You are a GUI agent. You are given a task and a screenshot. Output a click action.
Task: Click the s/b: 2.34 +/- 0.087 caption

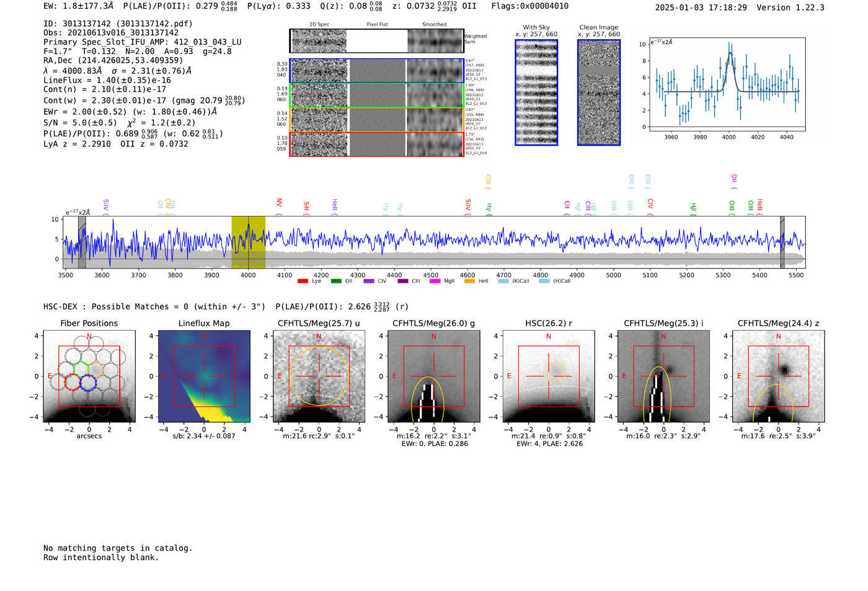coord(204,436)
